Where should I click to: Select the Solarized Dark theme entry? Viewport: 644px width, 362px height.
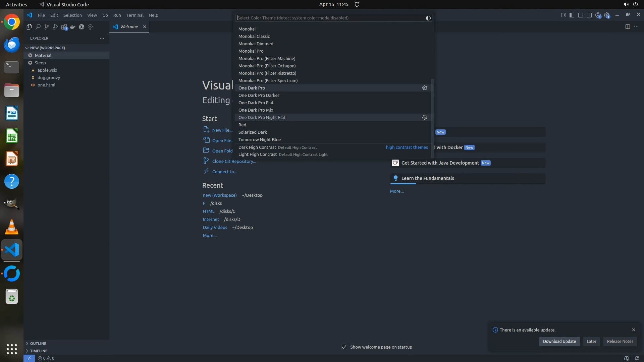click(x=253, y=132)
